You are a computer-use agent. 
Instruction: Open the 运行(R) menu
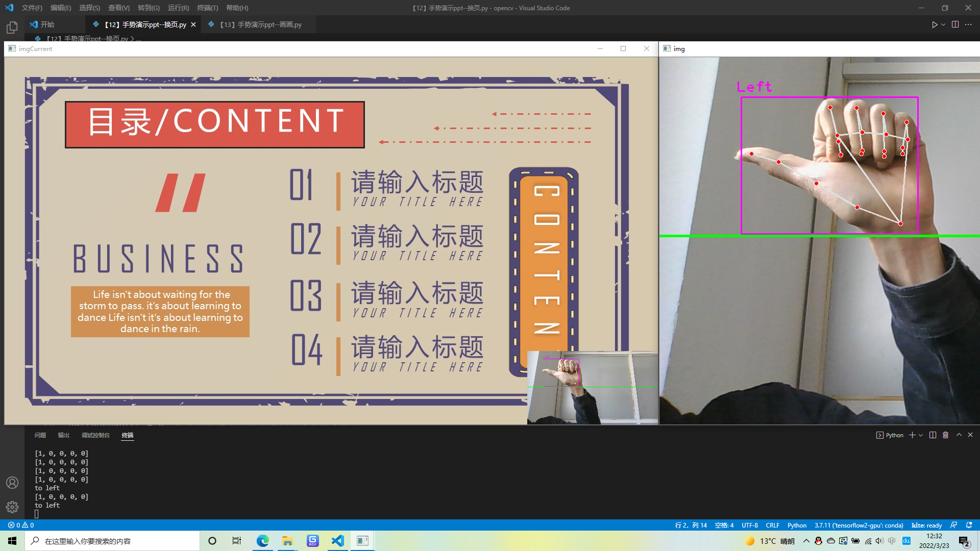pos(178,8)
